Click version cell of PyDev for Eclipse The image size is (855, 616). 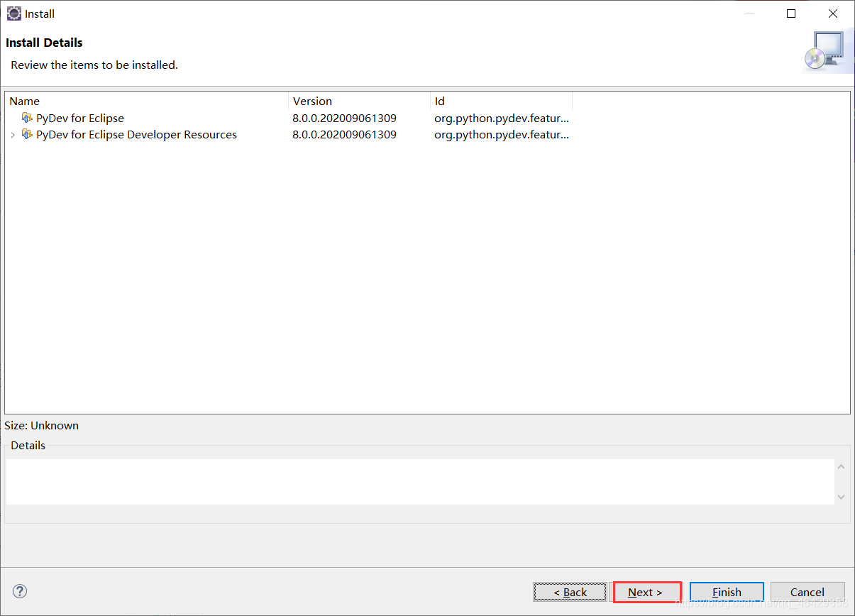344,118
